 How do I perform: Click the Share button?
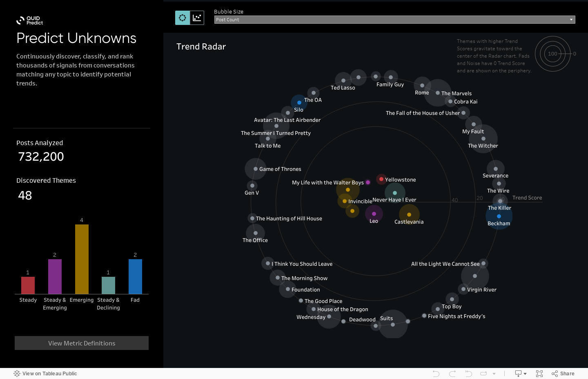(x=563, y=374)
